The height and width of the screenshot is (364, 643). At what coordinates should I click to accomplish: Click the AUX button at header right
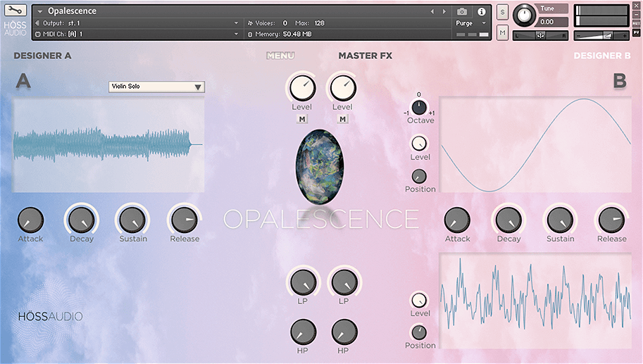[x=637, y=23]
